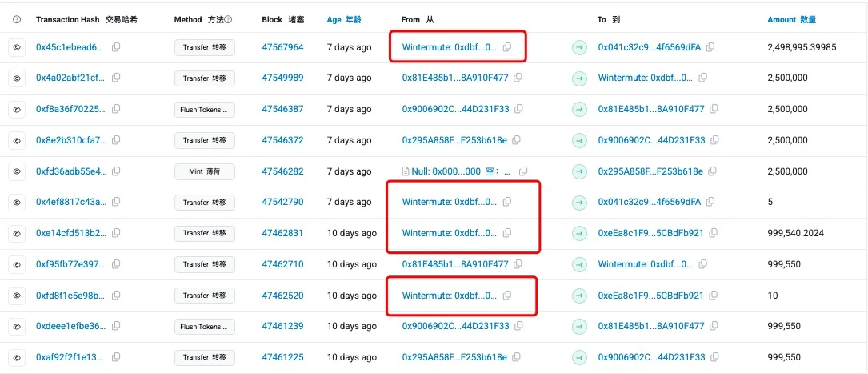The width and height of the screenshot is (868, 374).
Task: Click the Amount column header link
Action: tap(791, 19)
